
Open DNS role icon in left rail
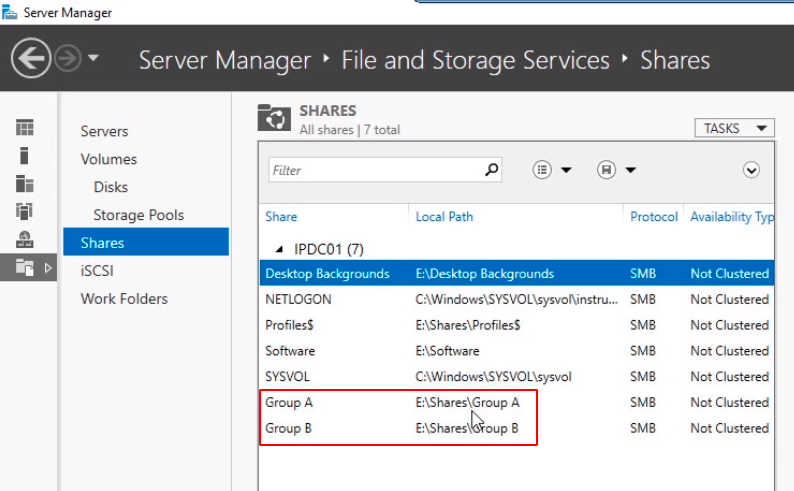(24, 239)
